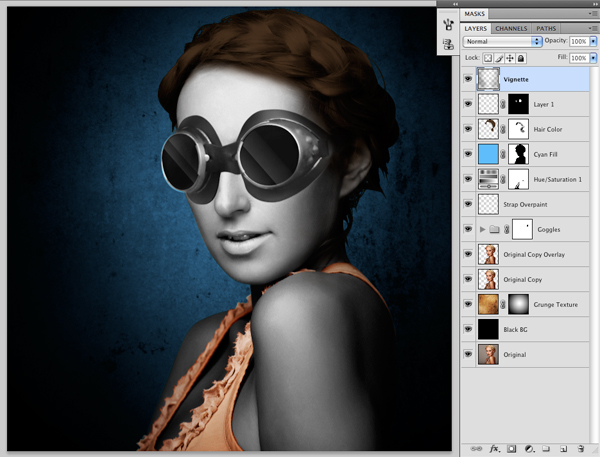The height and width of the screenshot is (457, 600).
Task: Select the Strap Overpaint layer name
Action: [525, 204]
